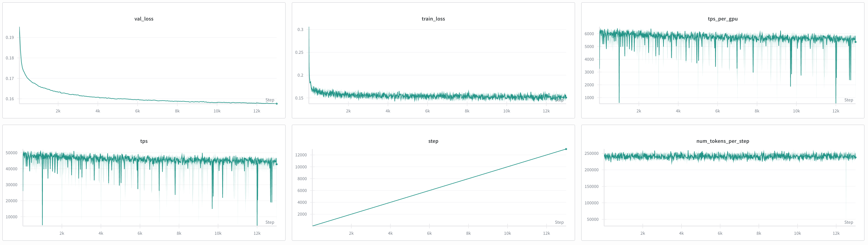Image resolution: width=868 pixels, height=245 pixels.
Task: Click the end dot on tps_per_gpu curve
Action: (856, 42)
